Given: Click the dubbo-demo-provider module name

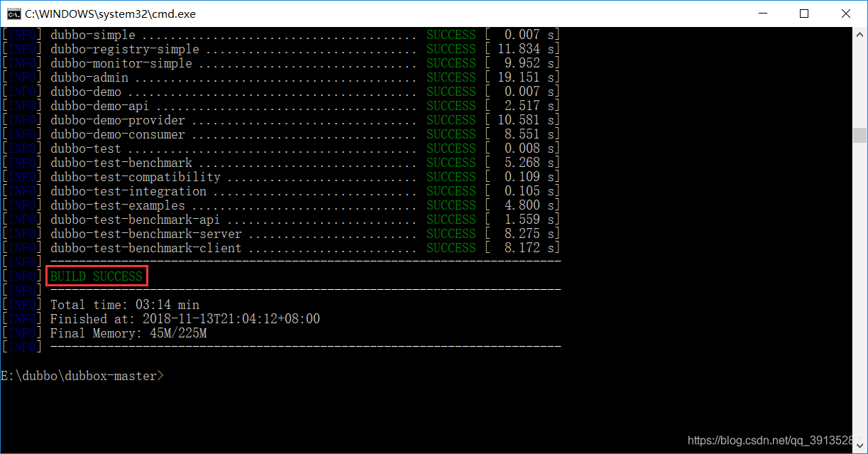Looking at the screenshot, I should pos(118,120).
